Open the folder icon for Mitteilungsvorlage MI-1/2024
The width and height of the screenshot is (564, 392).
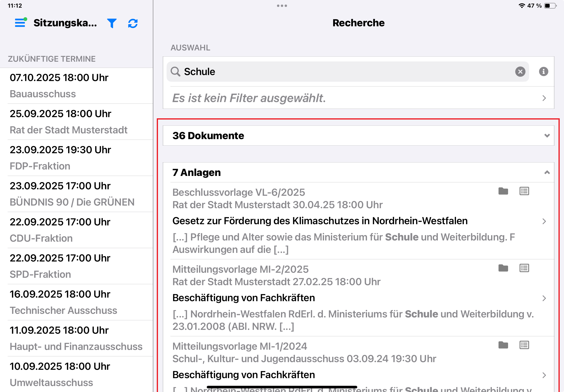(x=503, y=345)
